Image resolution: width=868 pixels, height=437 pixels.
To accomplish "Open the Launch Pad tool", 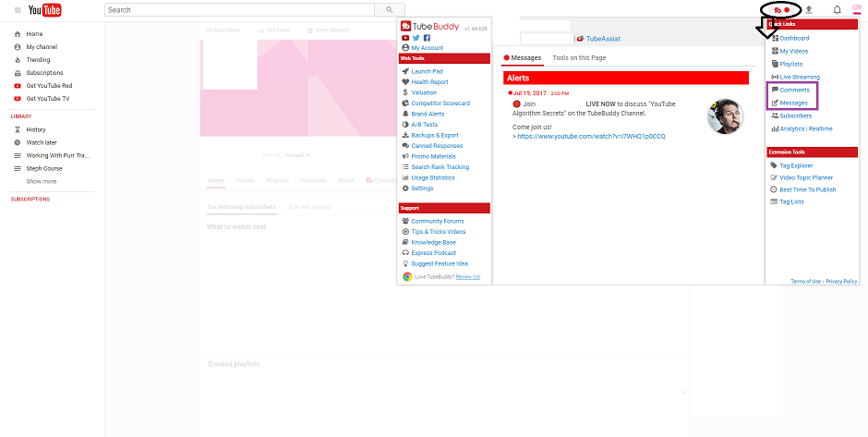I will (426, 71).
